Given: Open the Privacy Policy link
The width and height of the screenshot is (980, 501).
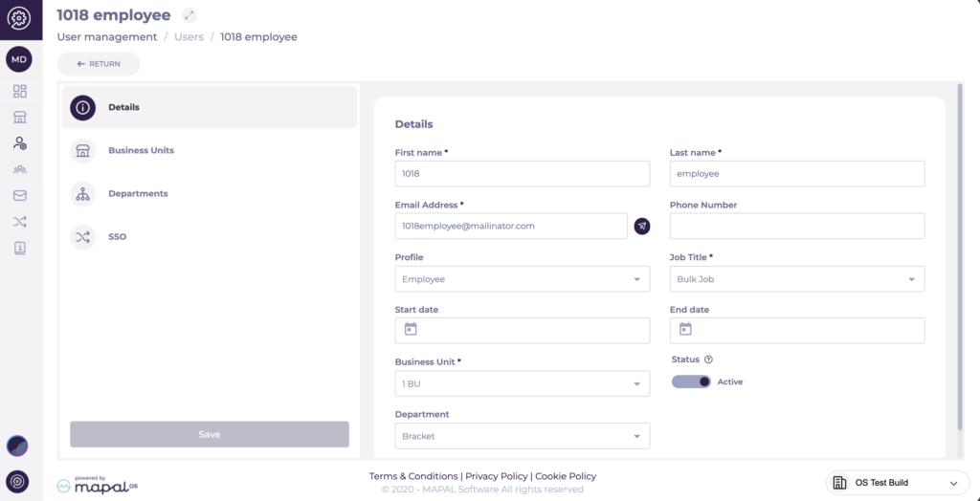Looking at the screenshot, I should (496, 476).
